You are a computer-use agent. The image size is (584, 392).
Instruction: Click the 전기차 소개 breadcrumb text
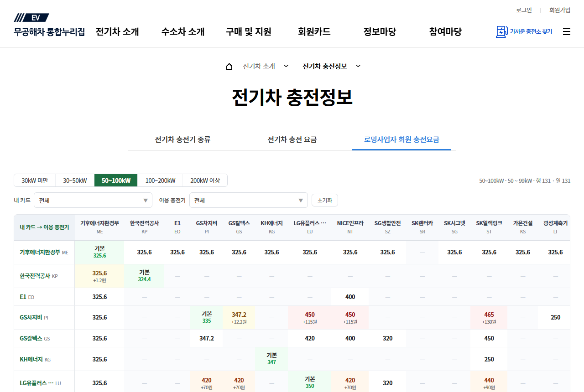[x=259, y=66]
